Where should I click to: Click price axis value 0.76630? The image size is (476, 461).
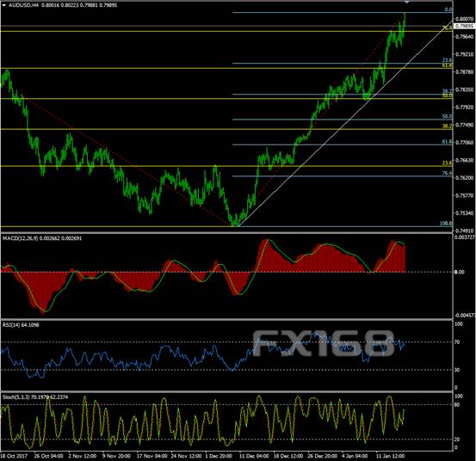[465, 160]
